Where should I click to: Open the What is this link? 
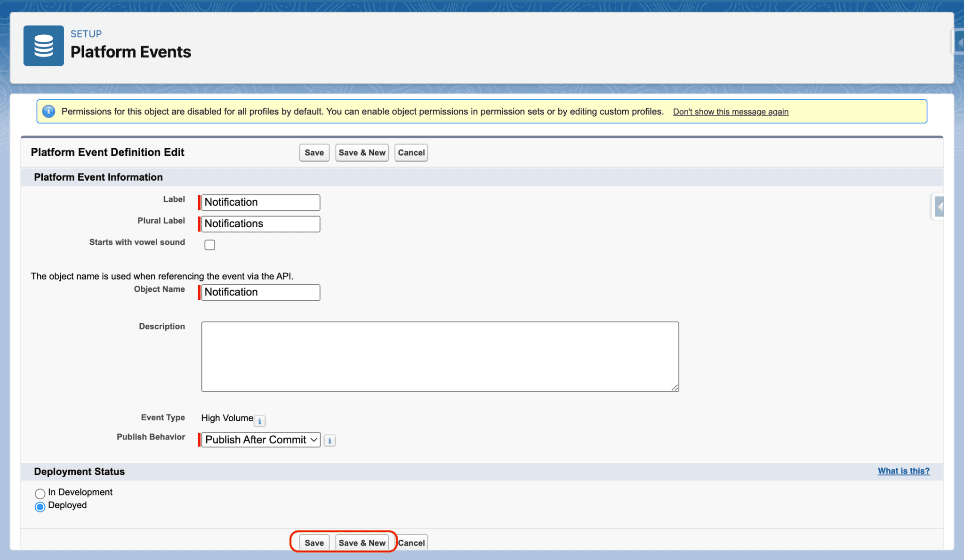click(903, 471)
